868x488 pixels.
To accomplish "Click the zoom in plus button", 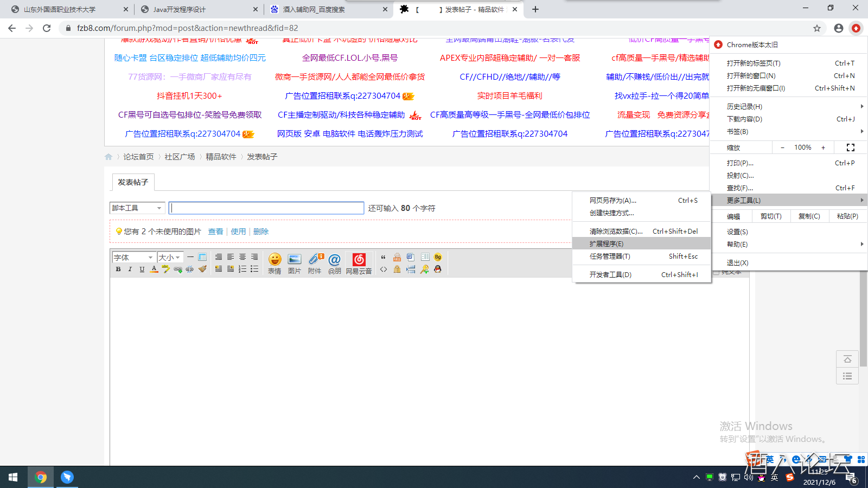I will pos(823,147).
